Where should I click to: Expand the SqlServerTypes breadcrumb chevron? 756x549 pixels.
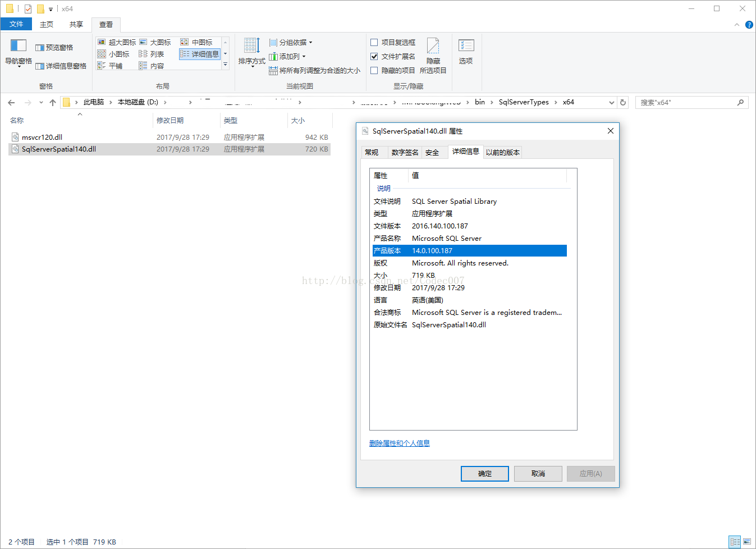(556, 102)
